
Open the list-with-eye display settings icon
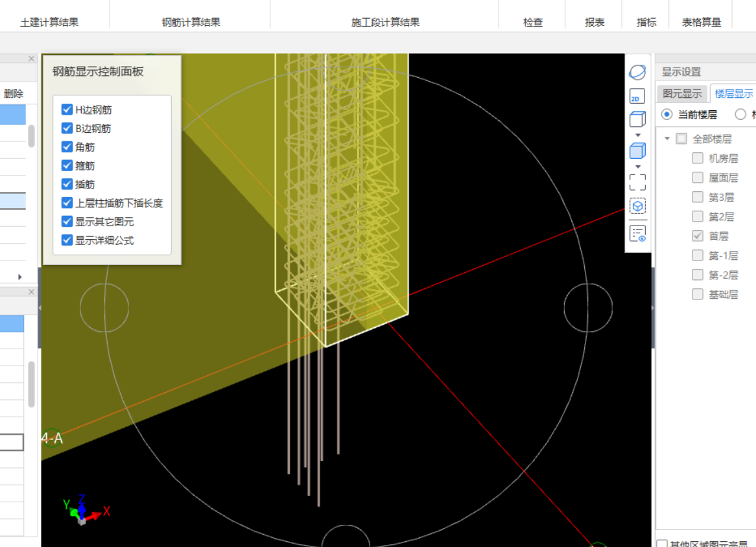tap(637, 234)
